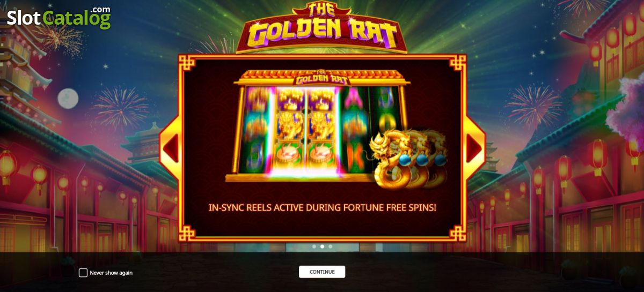Enable the Never show again checkbox
644x292 pixels.
83,273
